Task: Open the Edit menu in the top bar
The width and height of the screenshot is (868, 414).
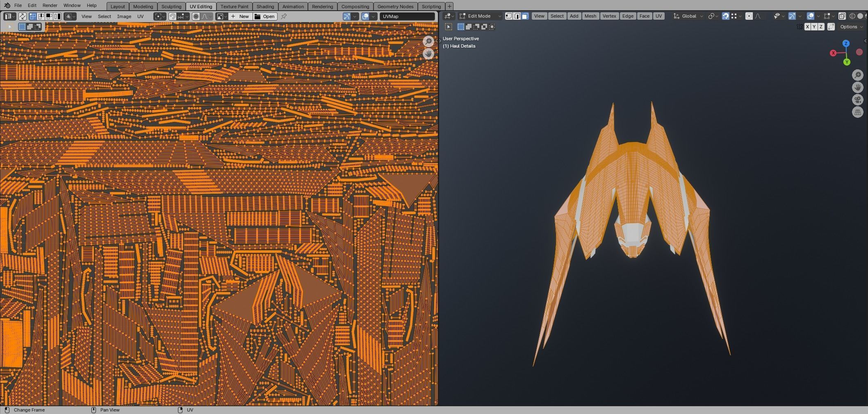Action: [32, 5]
